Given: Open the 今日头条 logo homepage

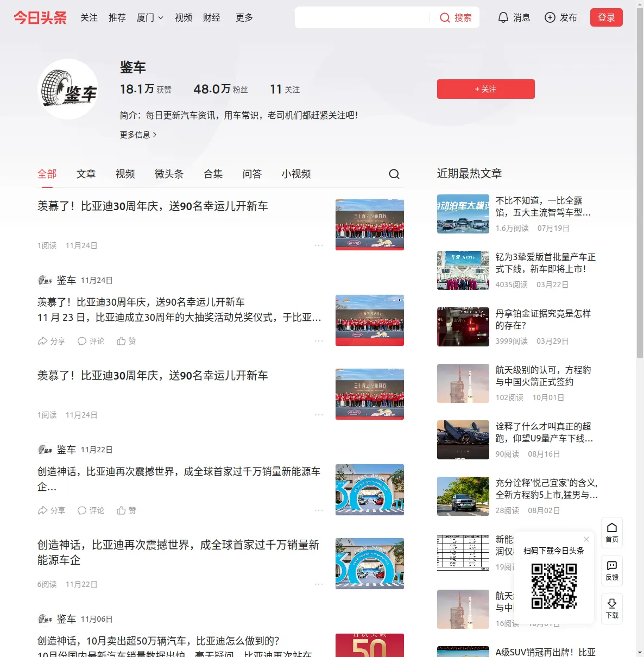Looking at the screenshot, I should point(40,17).
